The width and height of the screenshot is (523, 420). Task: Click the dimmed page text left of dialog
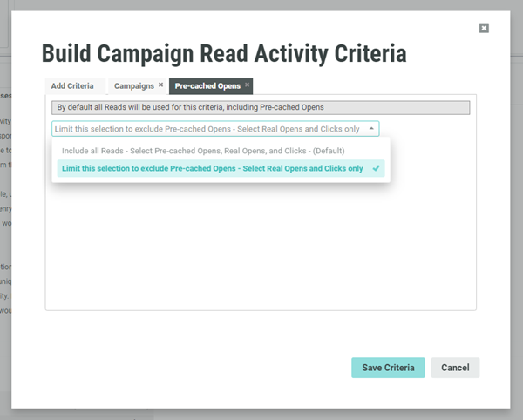5,218
